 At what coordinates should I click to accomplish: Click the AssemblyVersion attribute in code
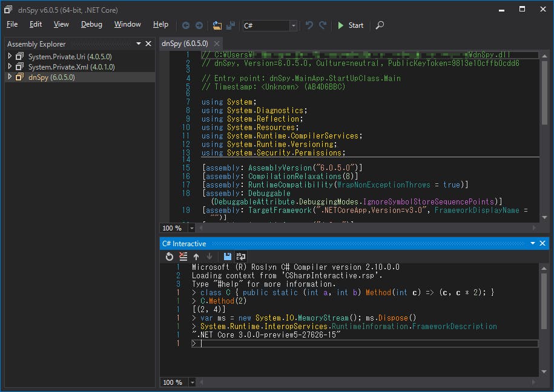coord(280,168)
